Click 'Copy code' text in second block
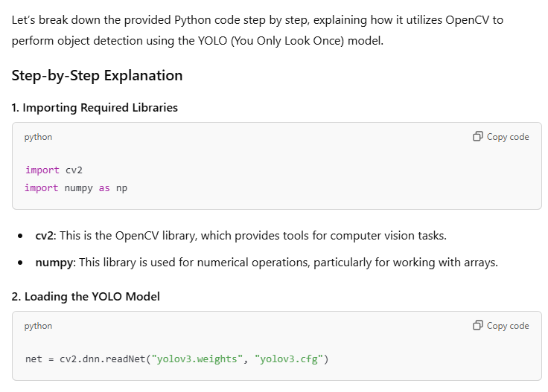Viewport: 548px width, 392px height. point(508,326)
